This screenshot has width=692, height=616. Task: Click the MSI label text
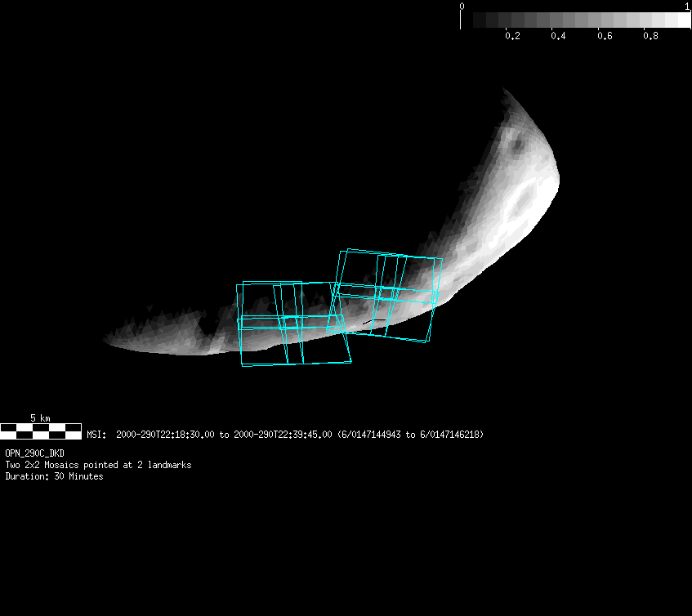pyautogui.click(x=96, y=435)
